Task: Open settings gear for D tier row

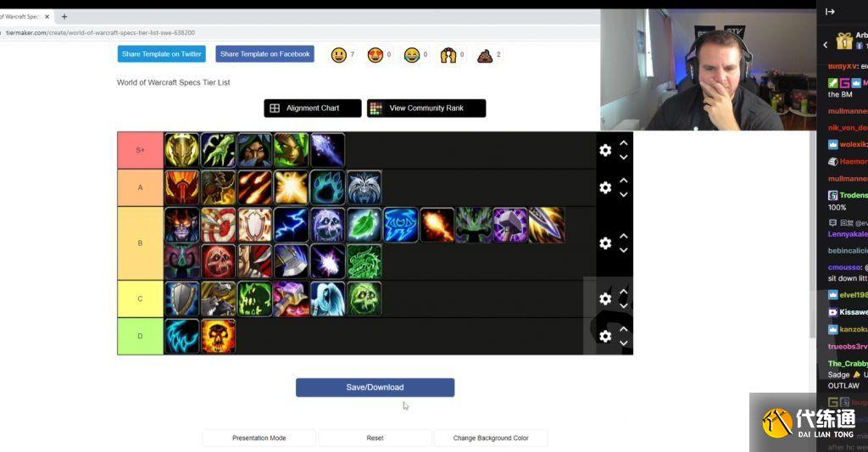Action: point(605,336)
